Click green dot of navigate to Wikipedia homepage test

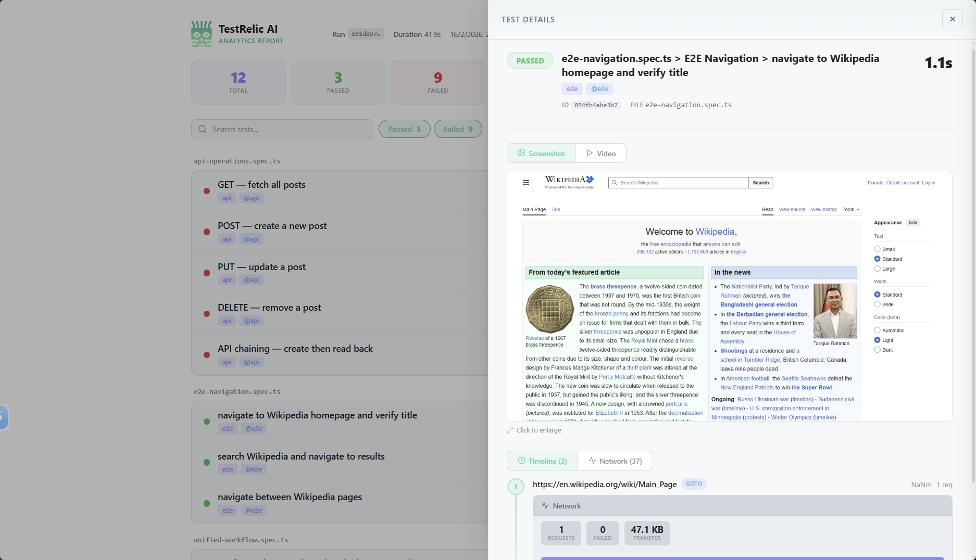207,422
